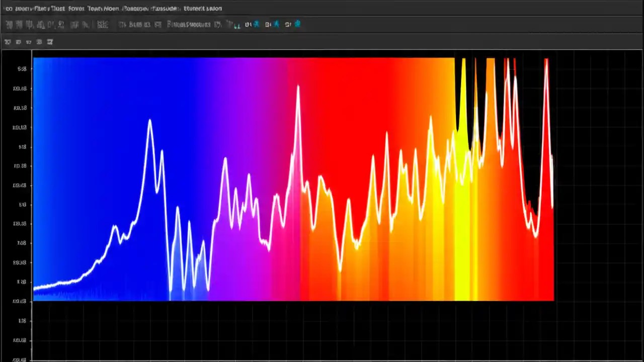Click the amplitude scale value near the top of the ruler
Screen dimensions: 644x362
pos(22,69)
